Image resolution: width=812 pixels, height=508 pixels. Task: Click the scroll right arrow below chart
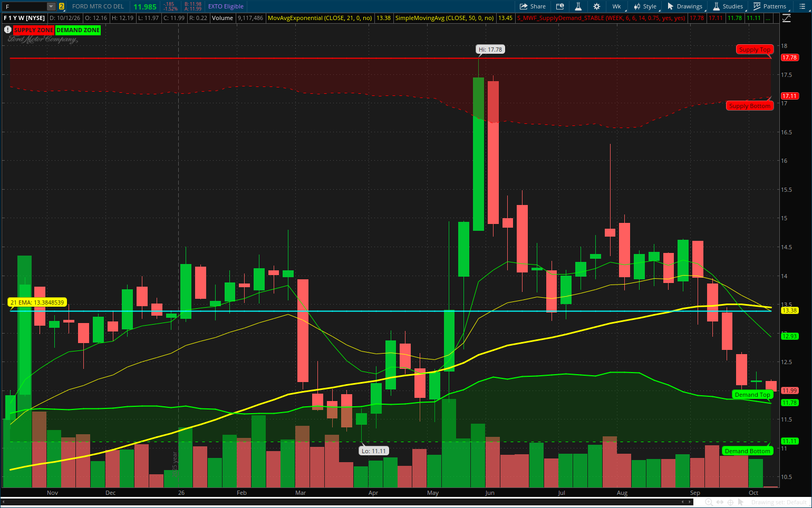(690, 502)
